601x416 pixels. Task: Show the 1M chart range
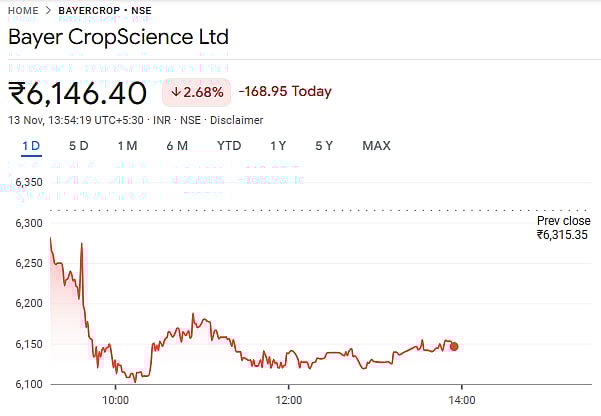[x=127, y=146]
